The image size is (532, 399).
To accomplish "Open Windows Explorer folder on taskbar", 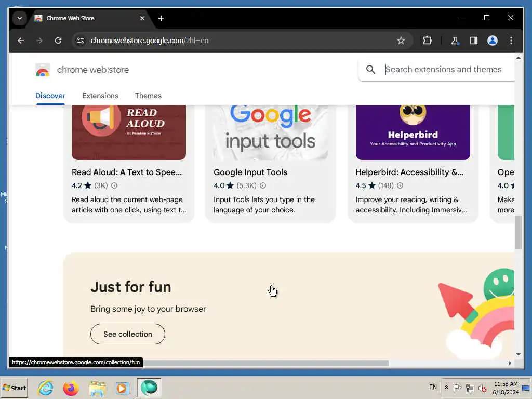I will (x=97, y=388).
